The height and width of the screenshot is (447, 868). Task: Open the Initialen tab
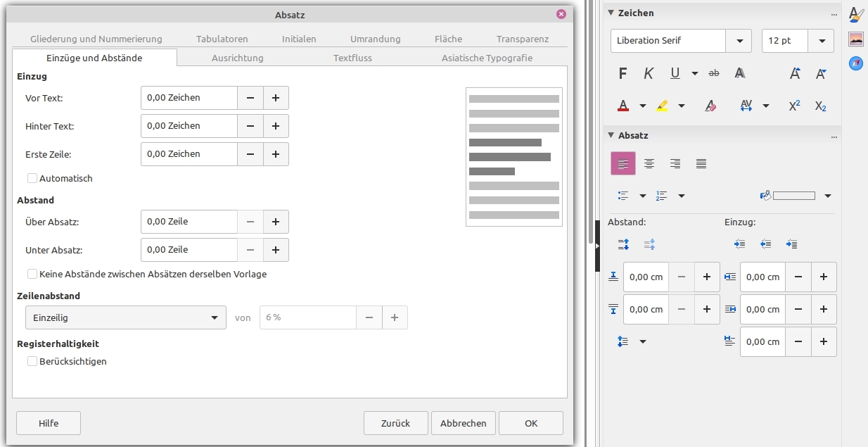[299, 39]
